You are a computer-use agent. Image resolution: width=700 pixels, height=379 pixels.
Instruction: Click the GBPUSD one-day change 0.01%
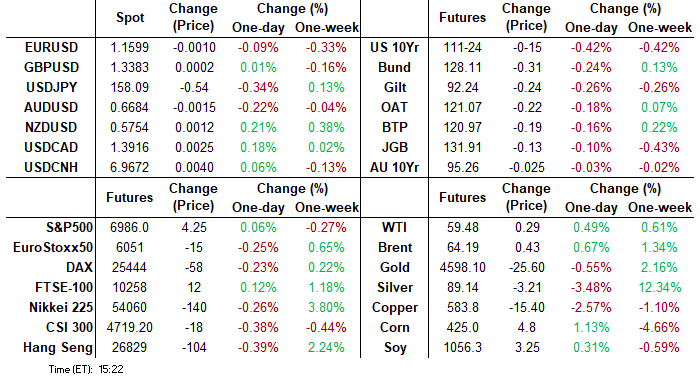[258, 67]
